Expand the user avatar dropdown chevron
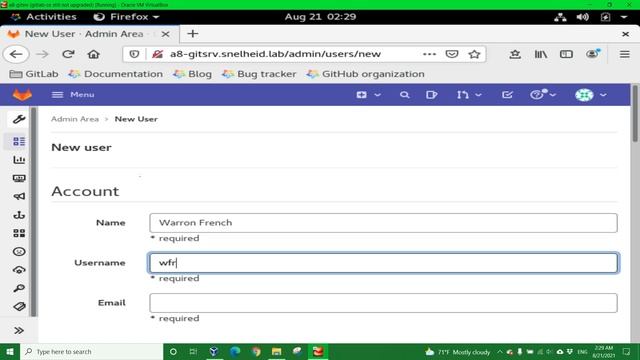Image resolution: width=640 pixels, height=360 pixels. click(603, 95)
